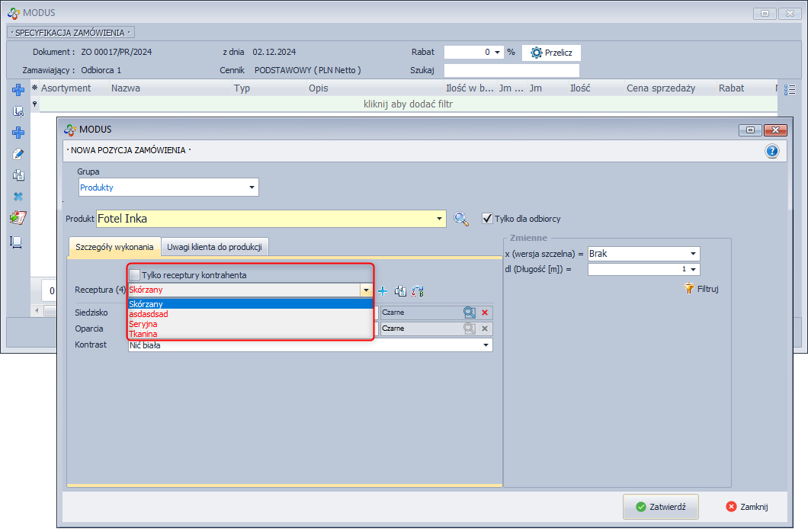
Task: Click the rename recipe A-B icon
Action: click(x=417, y=290)
